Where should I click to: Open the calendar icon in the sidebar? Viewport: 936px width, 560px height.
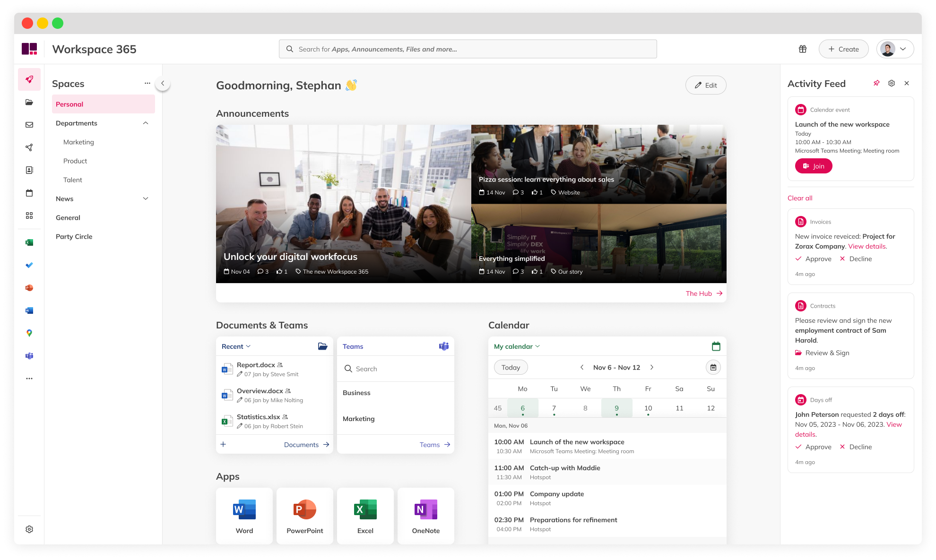[29, 193]
